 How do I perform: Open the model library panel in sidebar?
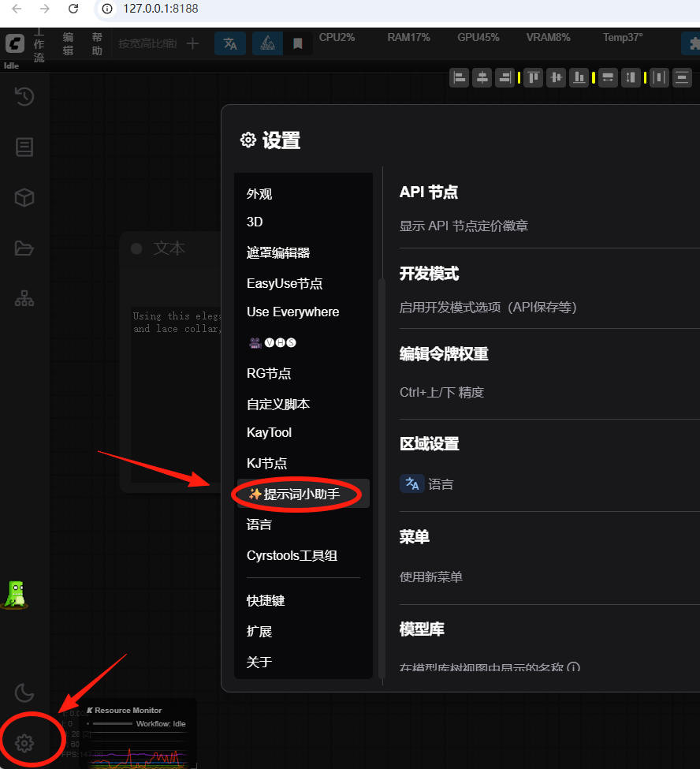click(x=24, y=197)
